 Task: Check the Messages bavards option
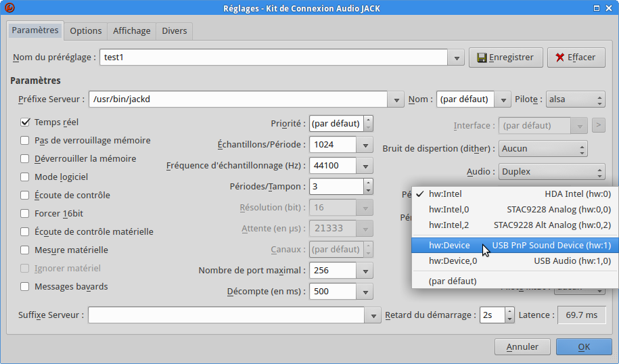click(x=26, y=286)
